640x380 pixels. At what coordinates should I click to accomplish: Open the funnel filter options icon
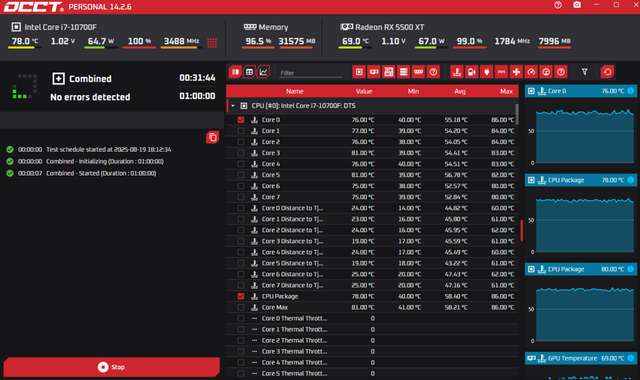tap(584, 72)
